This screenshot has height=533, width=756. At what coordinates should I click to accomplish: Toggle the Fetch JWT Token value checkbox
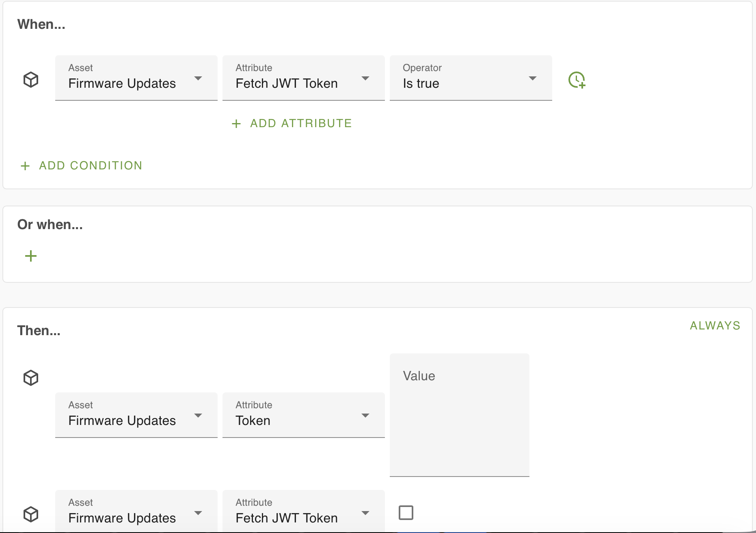[x=406, y=513]
